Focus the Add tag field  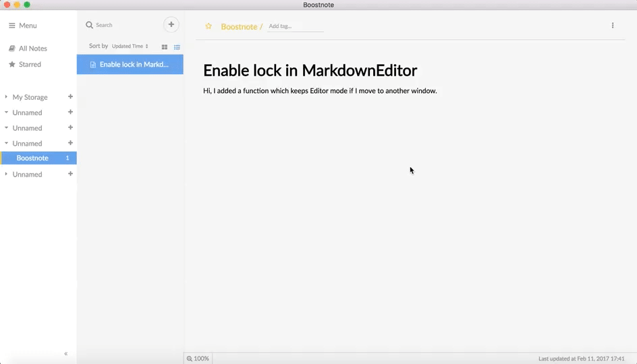click(x=296, y=26)
